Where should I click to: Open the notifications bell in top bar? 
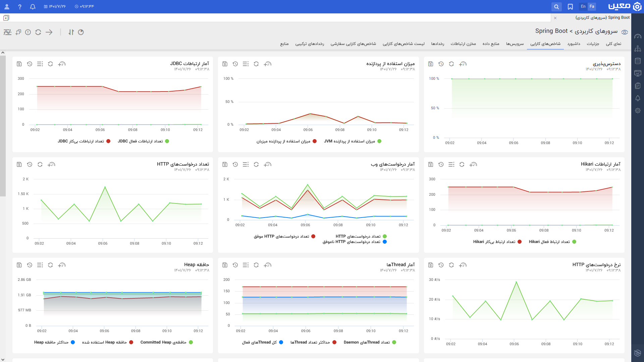pyautogui.click(x=33, y=7)
